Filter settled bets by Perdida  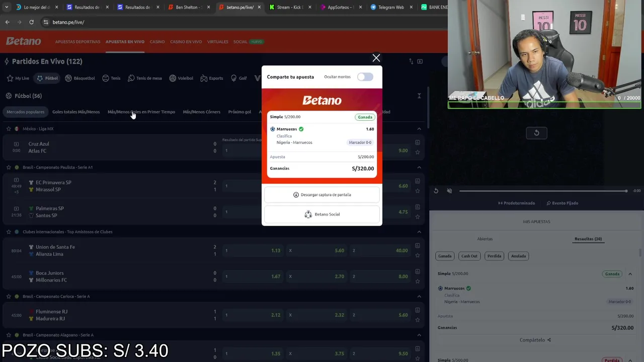[494, 256]
